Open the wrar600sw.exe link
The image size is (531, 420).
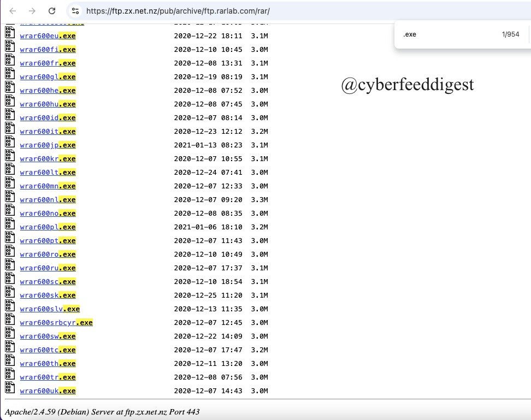point(48,336)
